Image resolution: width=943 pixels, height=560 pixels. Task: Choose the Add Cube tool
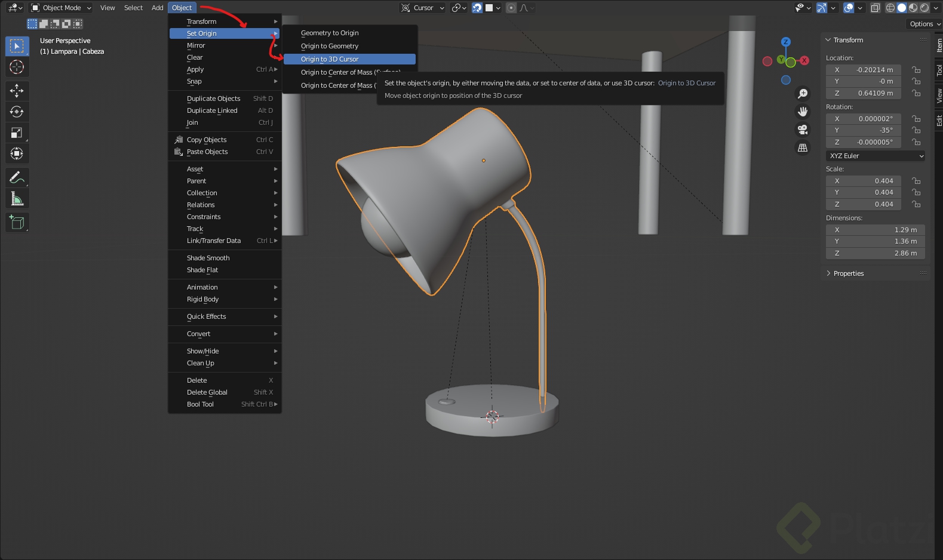(x=17, y=223)
